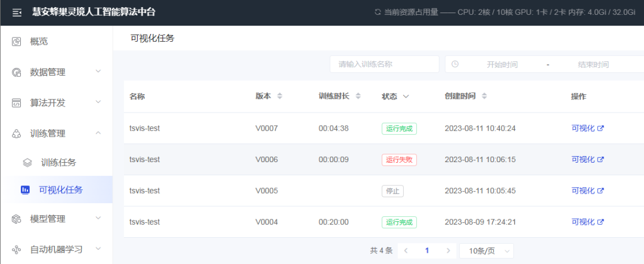Click the refresh resource usage icon

(x=377, y=12)
